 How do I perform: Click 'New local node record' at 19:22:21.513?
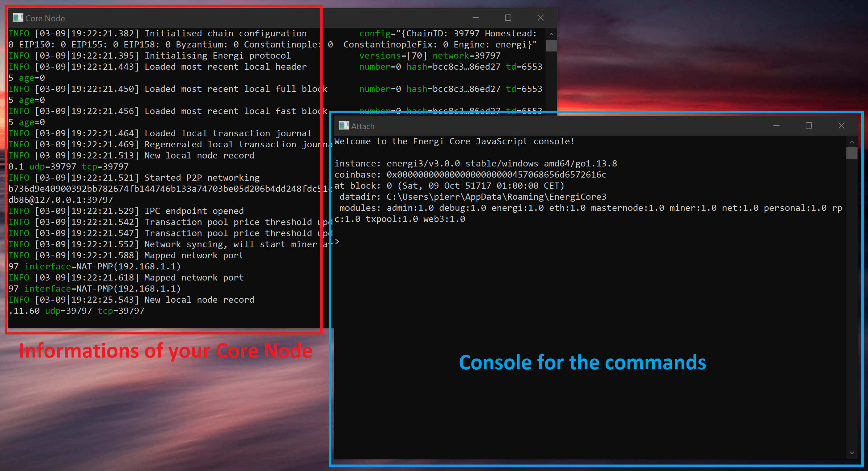tap(199, 155)
